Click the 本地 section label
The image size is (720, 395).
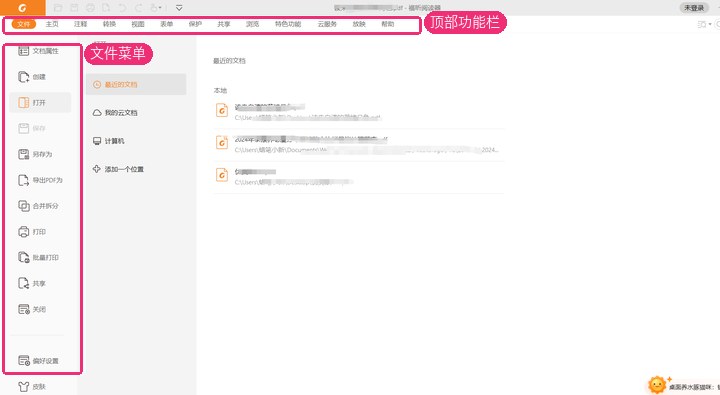click(x=220, y=90)
